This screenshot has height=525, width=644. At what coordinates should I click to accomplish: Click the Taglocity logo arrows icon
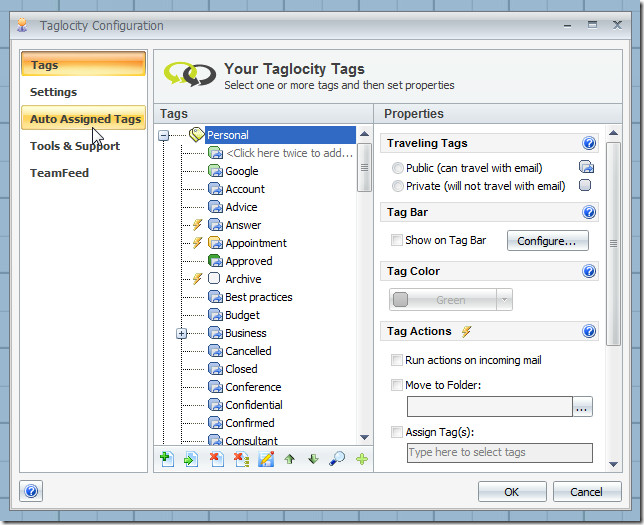click(190, 74)
